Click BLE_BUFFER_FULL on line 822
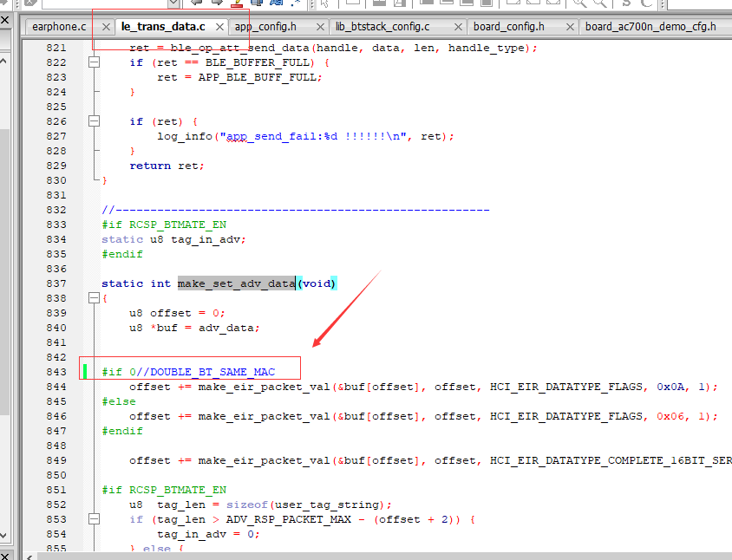Screen dimensions: 732x560 (x=258, y=62)
